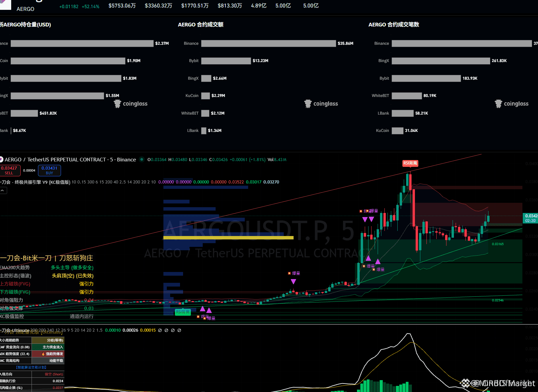Click the Vol 8.43M value in chart header
This screenshot has height=392, width=538.
tap(277, 160)
